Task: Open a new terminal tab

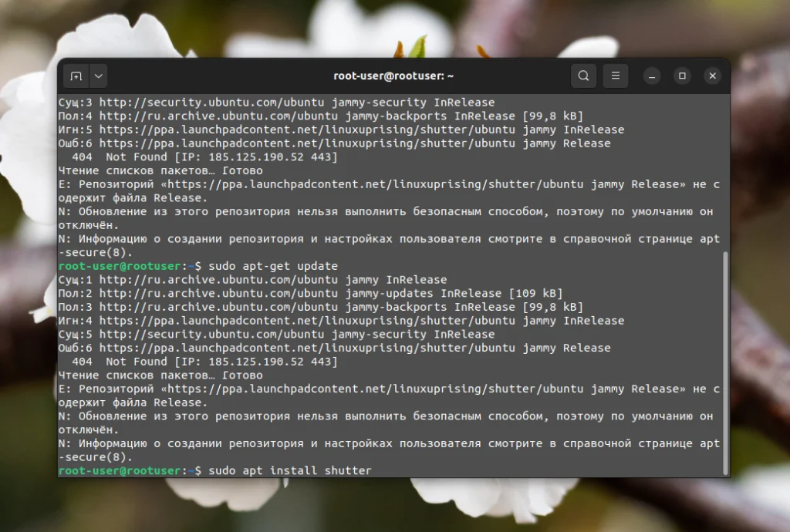Action: tap(75, 76)
